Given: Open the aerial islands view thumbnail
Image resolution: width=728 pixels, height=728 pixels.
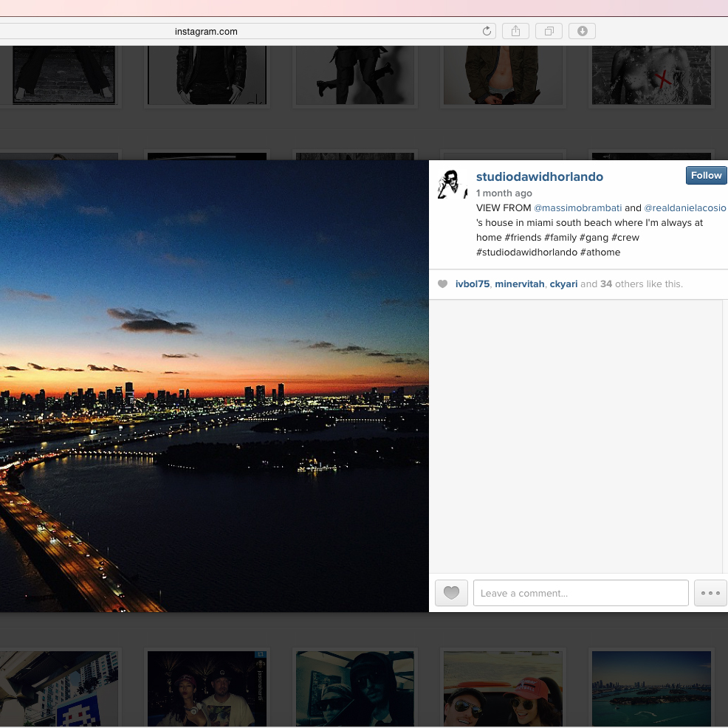Looking at the screenshot, I should [651, 689].
